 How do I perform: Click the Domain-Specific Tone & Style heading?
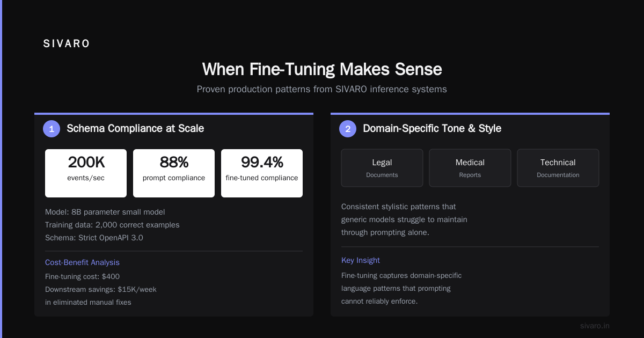(432, 129)
